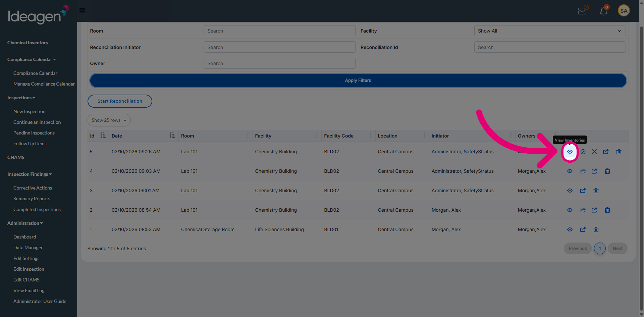The height and width of the screenshot is (317, 644).
Task: Click the X cancel icon in row 5
Action: (594, 152)
